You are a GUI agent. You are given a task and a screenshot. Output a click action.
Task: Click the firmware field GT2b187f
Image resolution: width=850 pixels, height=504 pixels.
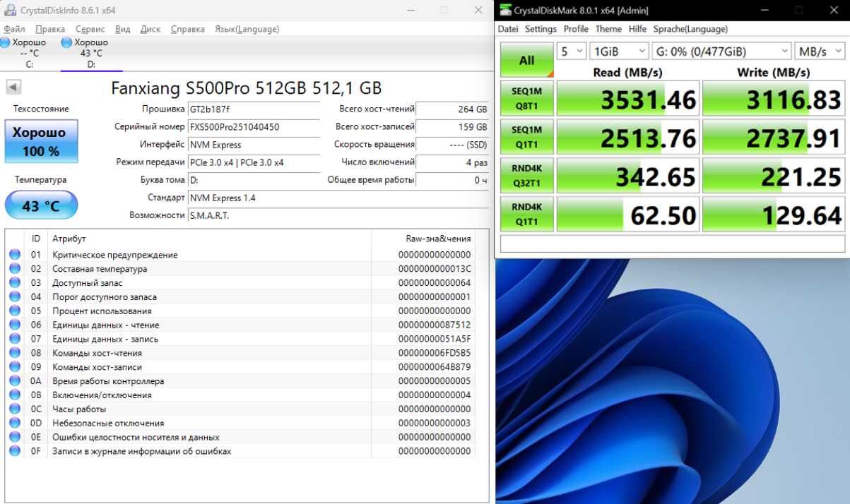[x=254, y=109]
